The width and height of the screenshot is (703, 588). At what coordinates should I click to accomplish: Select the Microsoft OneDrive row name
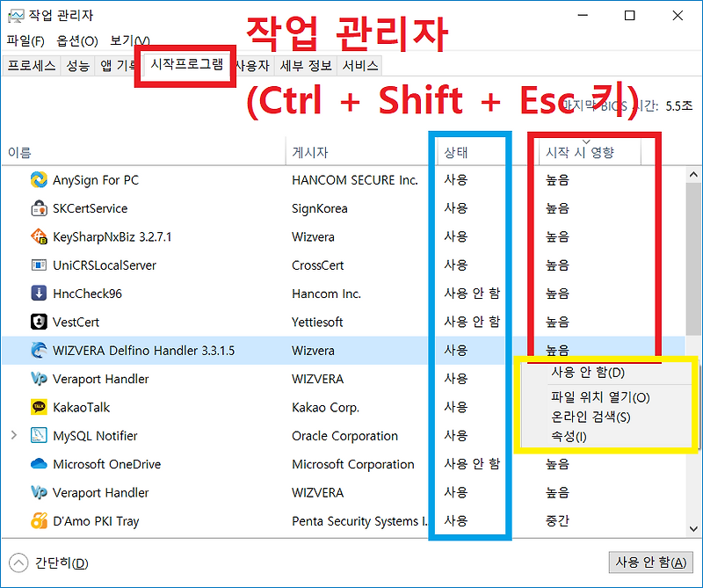click(106, 464)
